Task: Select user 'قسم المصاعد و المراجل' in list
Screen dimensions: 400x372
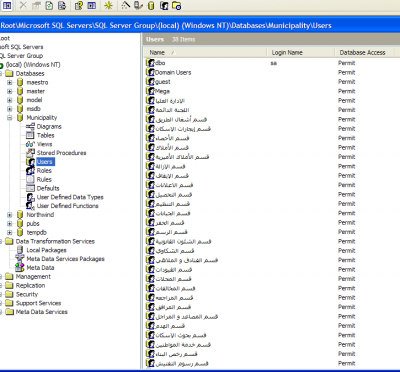Action: 187,316
